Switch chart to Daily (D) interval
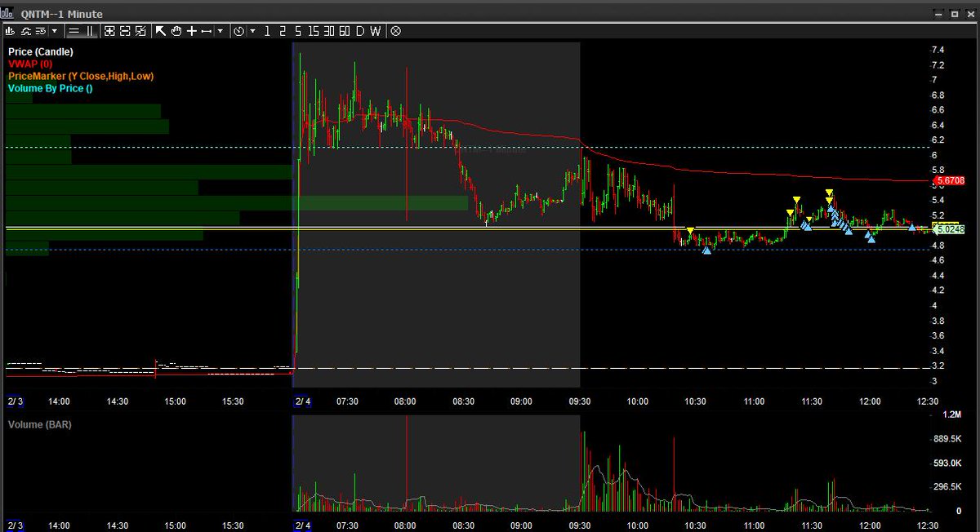The width and height of the screenshot is (980, 532). (360, 31)
